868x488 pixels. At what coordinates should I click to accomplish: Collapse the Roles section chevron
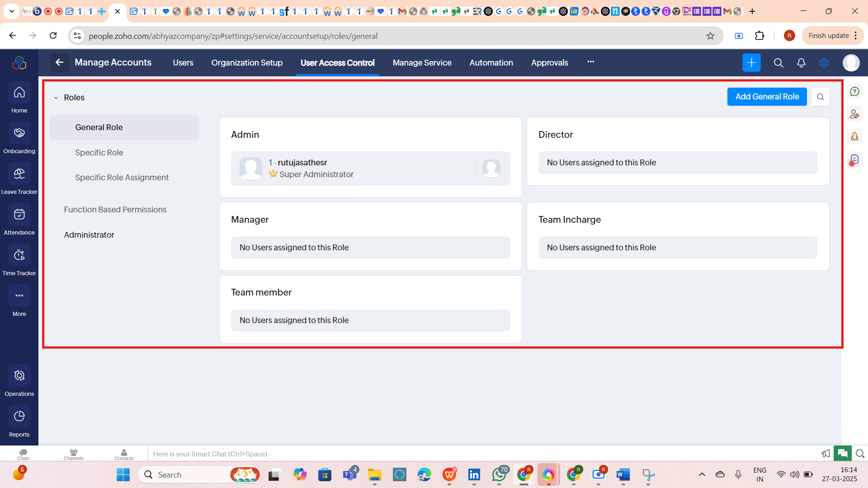tap(56, 98)
